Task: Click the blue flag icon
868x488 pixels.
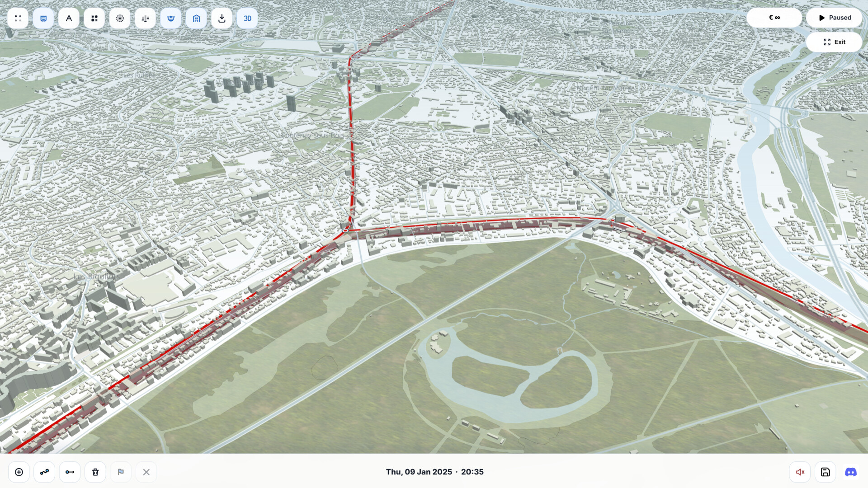Action: point(121,472)
